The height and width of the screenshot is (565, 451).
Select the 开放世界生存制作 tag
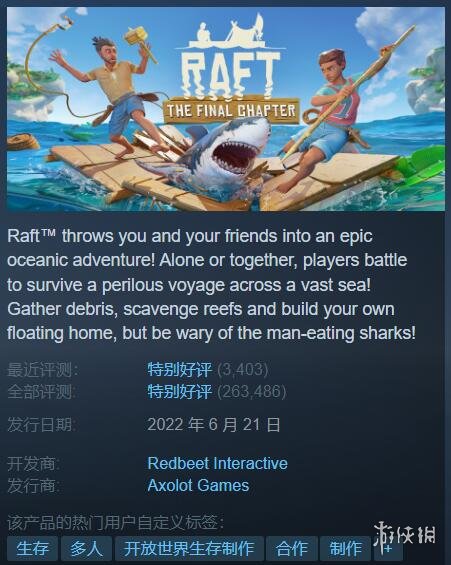click(x=189, y=548)
